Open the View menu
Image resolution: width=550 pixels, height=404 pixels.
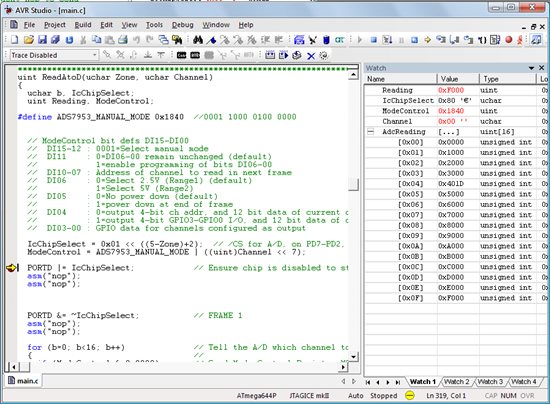point(129,25)
